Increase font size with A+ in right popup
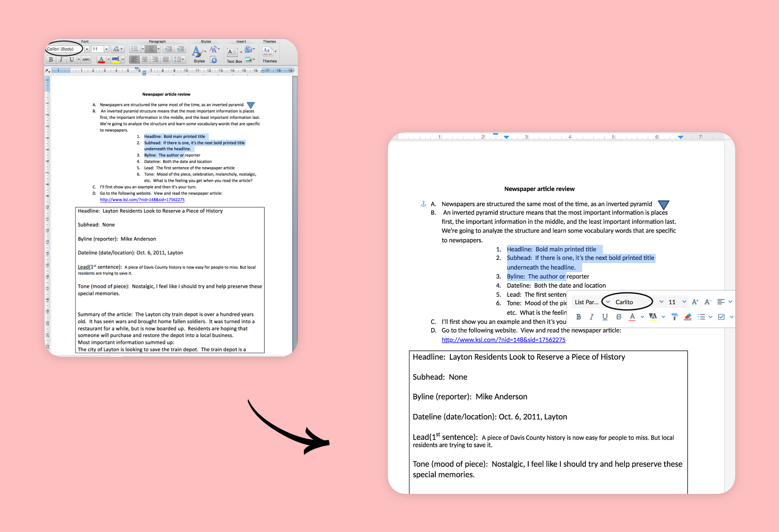Screen dimensions: 779x532 pyautogui.click(x=695, y=302)
